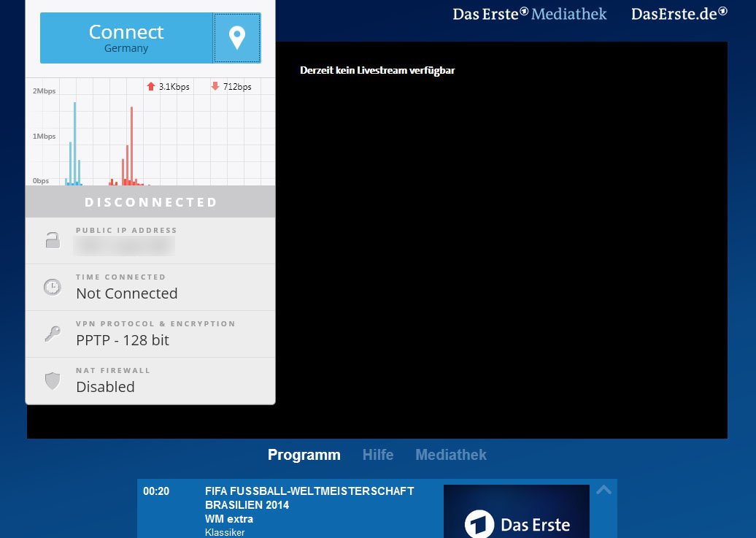Select the 'Not Connected' time value
The image size is (756, 538).
127,293
